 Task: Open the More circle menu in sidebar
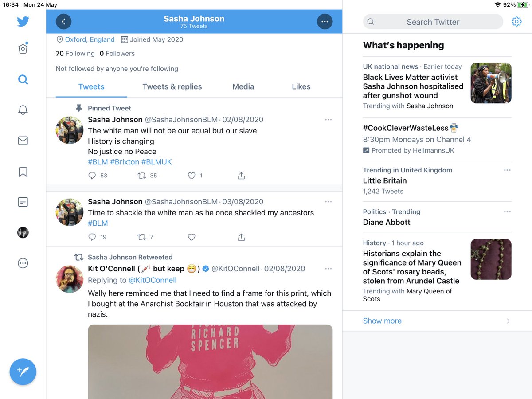click(23, 263)
